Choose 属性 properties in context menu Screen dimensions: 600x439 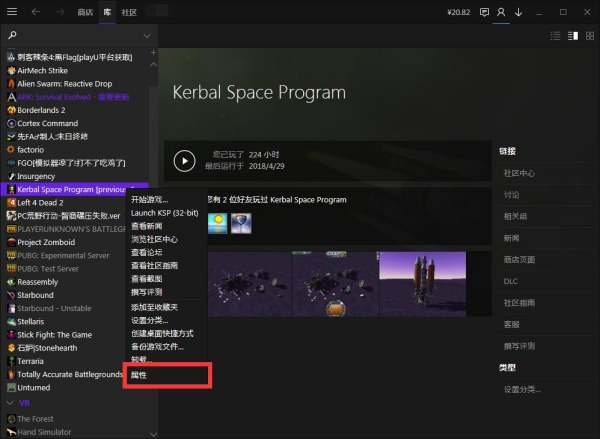pos(139,375)
